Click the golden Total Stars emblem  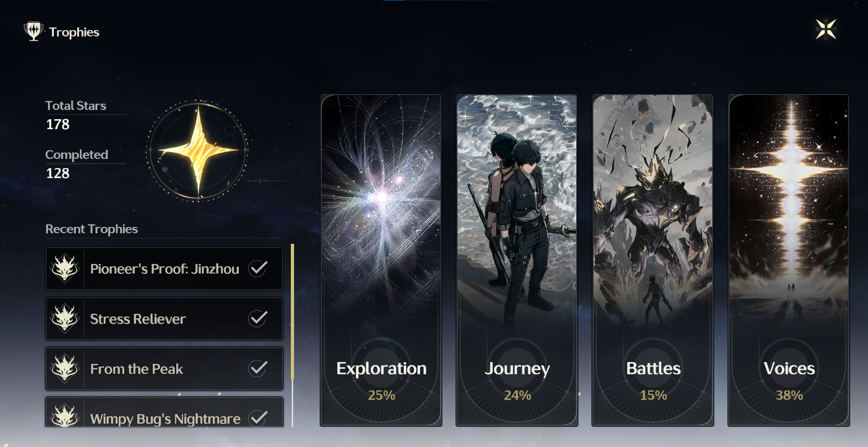[197, 150]
